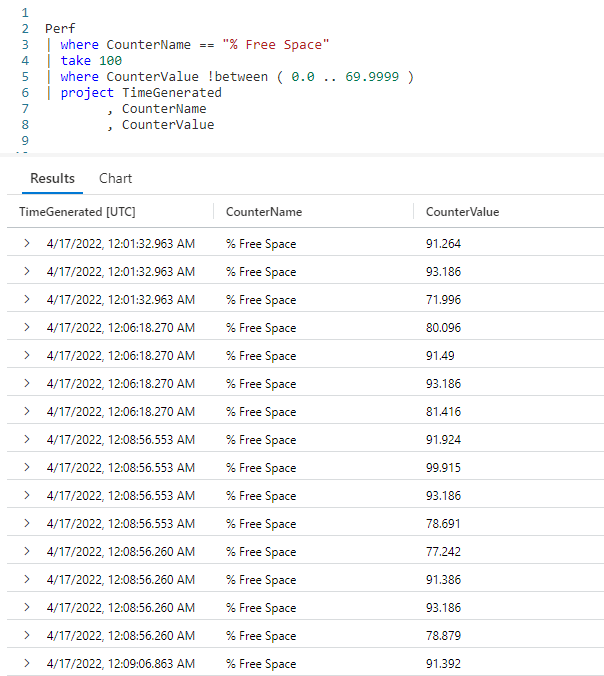Screen dimensions: 604x676
Task: Click the CounterValue column header
Action: 462,212
